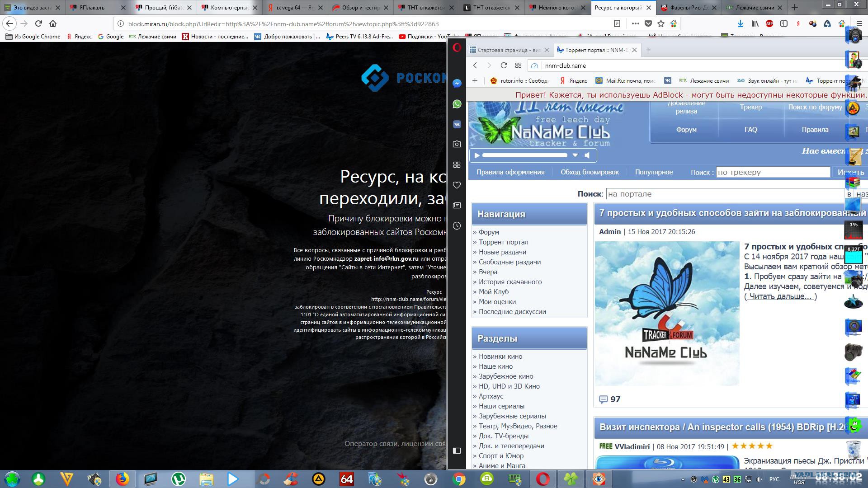
Task: Open Правила оформления link
Action: tap(510, 172)
